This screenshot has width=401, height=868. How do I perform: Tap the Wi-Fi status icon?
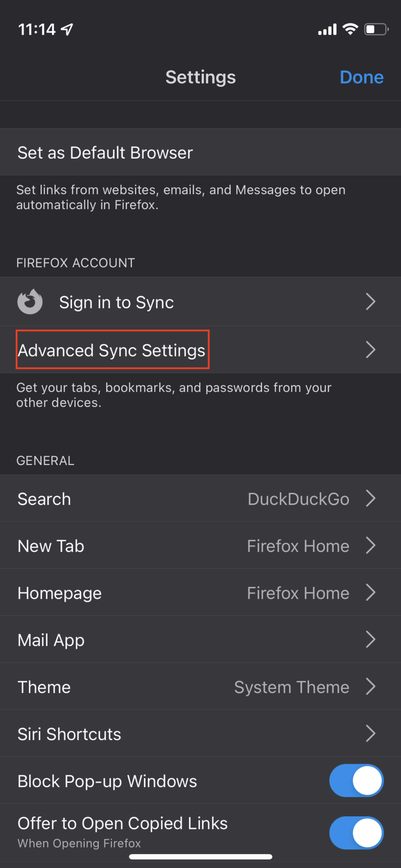350,29
